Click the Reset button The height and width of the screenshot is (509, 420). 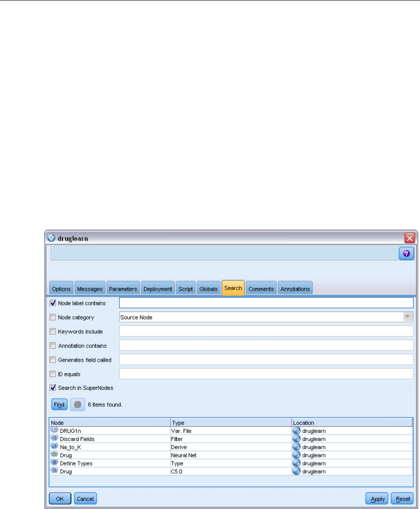(x=403, y=499)
